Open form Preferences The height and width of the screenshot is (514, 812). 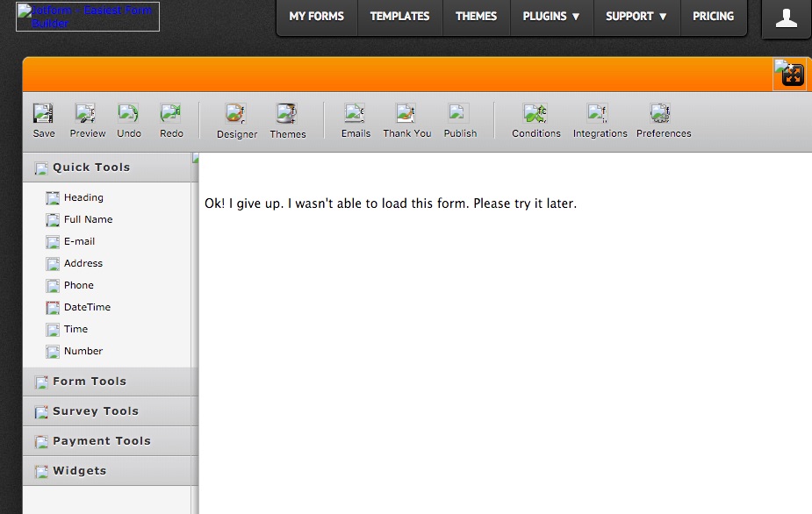coord(663,120)
